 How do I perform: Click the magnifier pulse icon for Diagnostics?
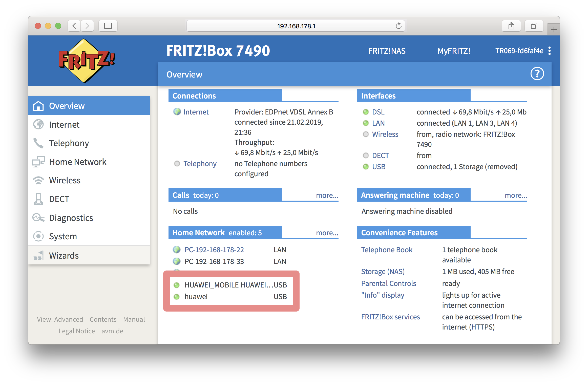(x=38, y=218)
